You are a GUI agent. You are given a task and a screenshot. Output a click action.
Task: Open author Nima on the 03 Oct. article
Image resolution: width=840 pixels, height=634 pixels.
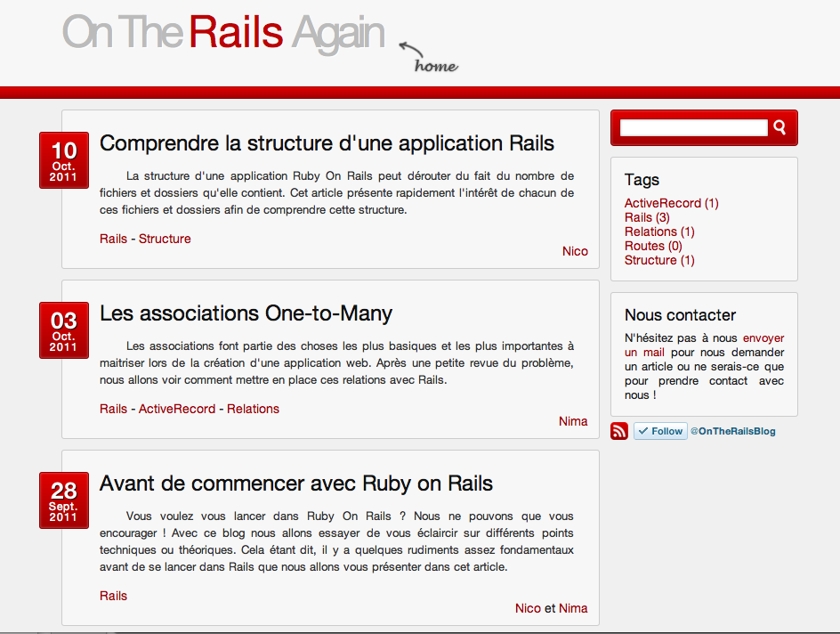(573, 421)
